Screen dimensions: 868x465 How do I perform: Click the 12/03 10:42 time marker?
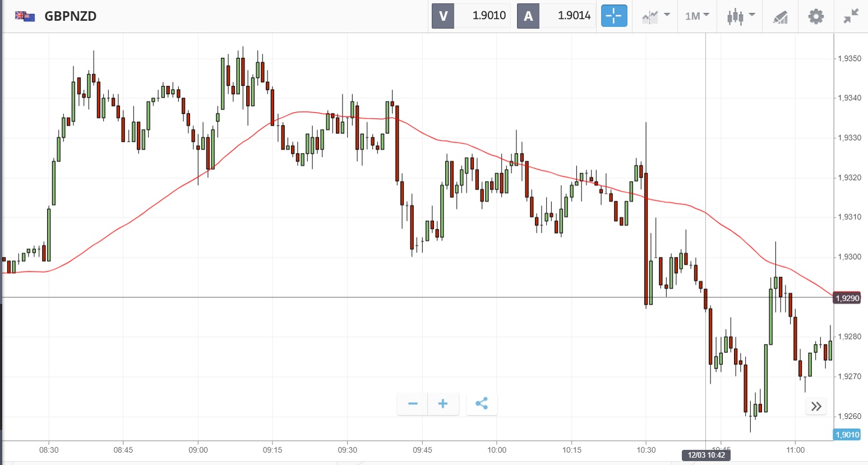click(706, 455)
